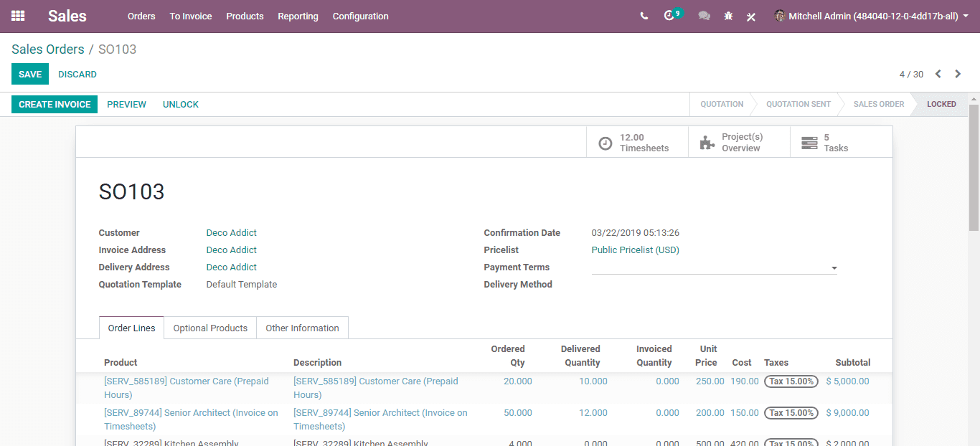980x446 pixels.
Task: Open the Reporting menu
Action: click(x=298, y=16)
